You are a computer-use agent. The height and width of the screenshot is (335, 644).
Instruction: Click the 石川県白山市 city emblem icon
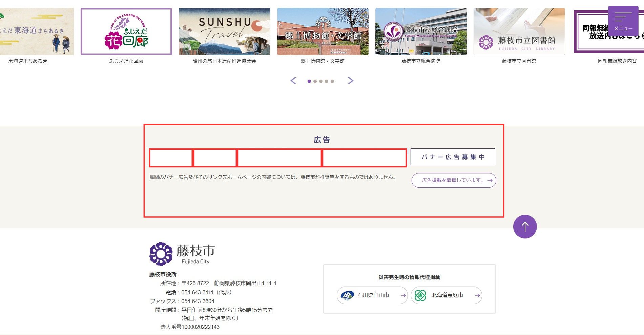347,295
